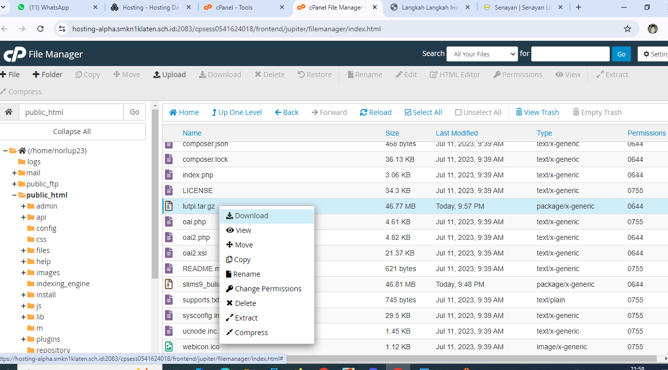This screenshot has height=370, width=668.
Task: Collapse the /home/norlup23 root node
Action: coord(5,151)
